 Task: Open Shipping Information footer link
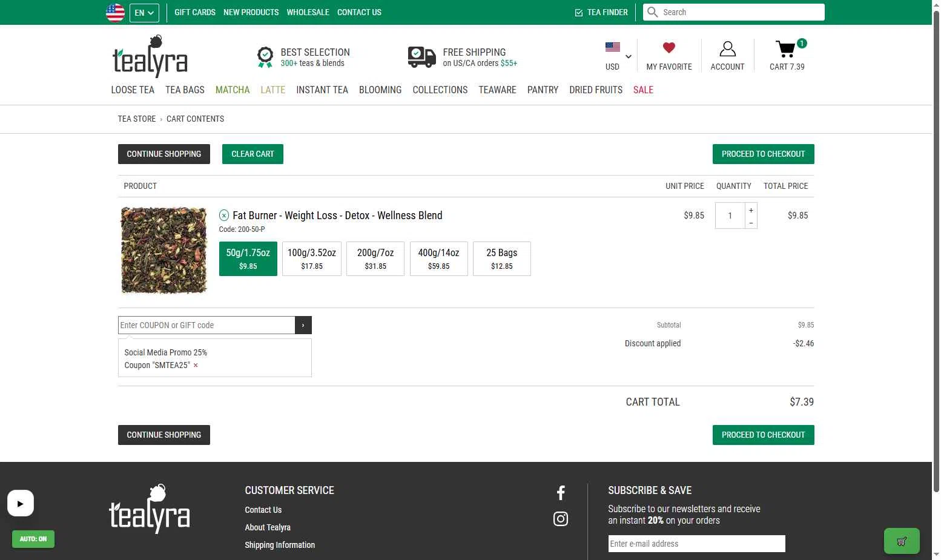point(280,545)
